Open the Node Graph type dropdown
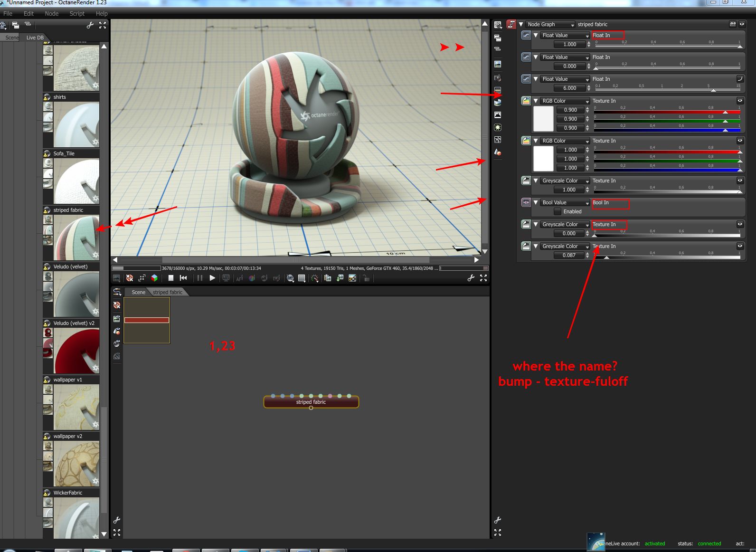 click(x=550, y=24)
